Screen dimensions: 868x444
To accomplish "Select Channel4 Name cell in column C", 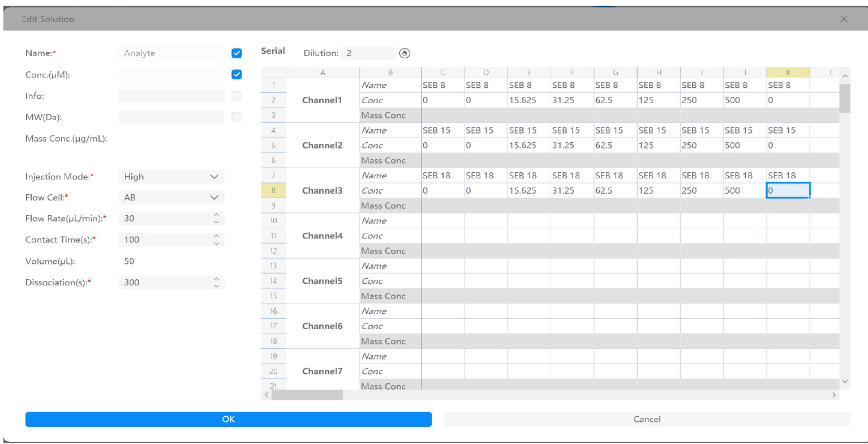I will (442, 221).
